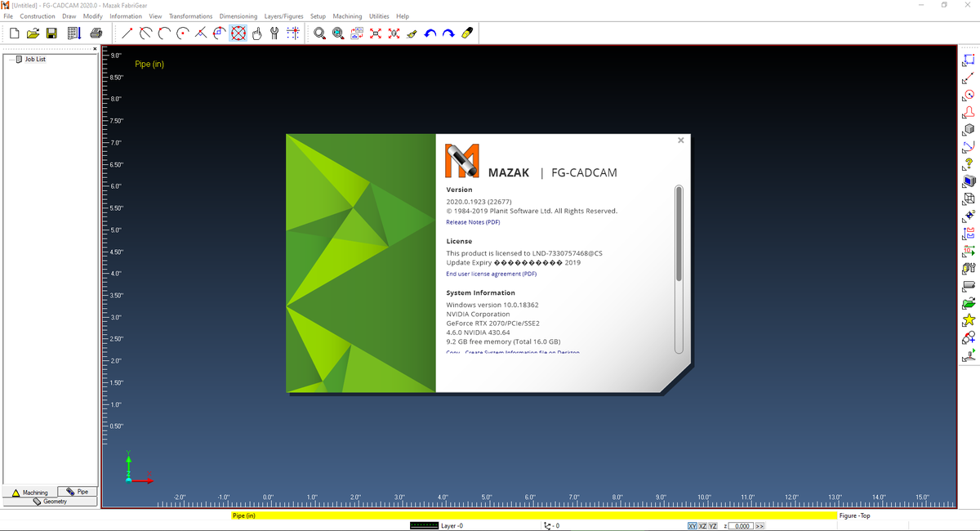
Task: Click the brush redraw icon
Action: point(412,33)
